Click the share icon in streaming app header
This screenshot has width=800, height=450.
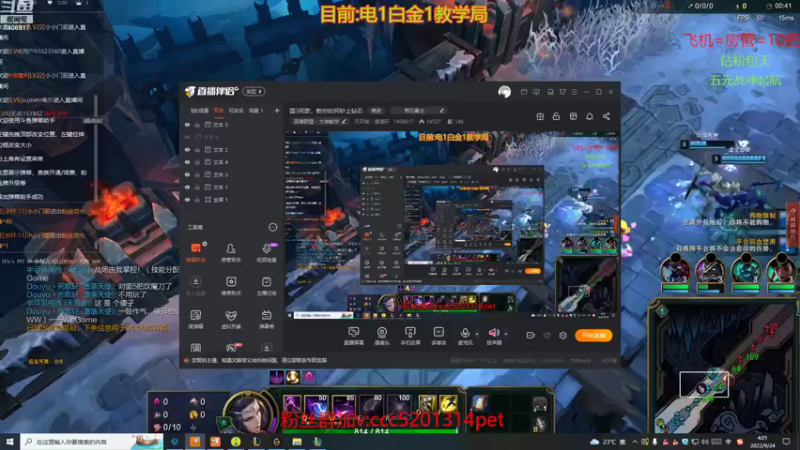pyautogui.click(x=606, y=116)
